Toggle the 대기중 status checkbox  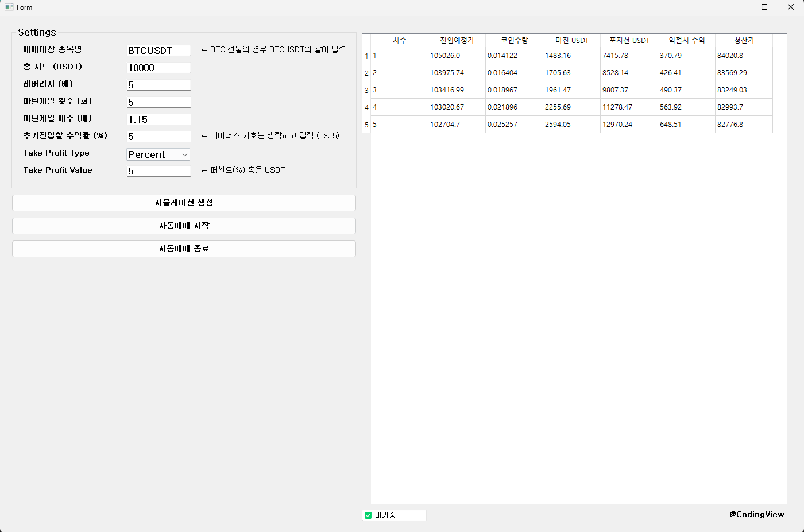pyautogui.click(x=368, y=515)
